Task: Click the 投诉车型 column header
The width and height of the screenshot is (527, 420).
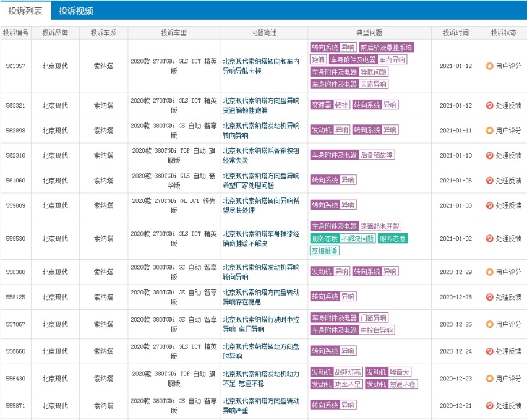Action: pyautogui.click(x=174, y=33)
